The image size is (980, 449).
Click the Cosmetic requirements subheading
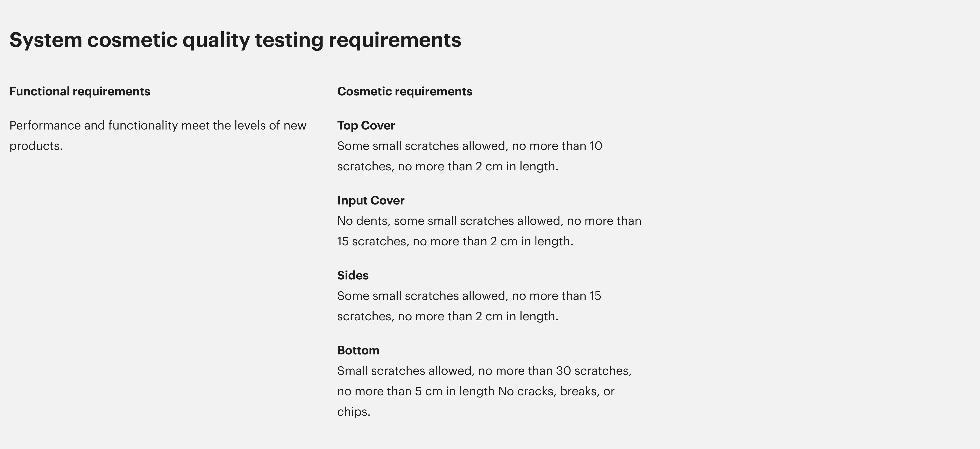(x=404, y=91)
